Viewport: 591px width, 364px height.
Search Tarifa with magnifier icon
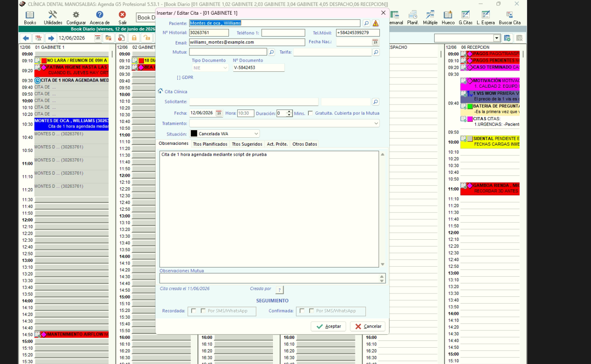pyautogui.click(x=376, y=52)
